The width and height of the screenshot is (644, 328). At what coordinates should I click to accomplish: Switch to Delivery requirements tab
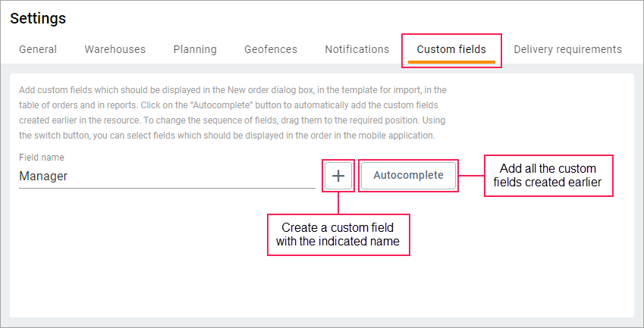click(567, 49)
